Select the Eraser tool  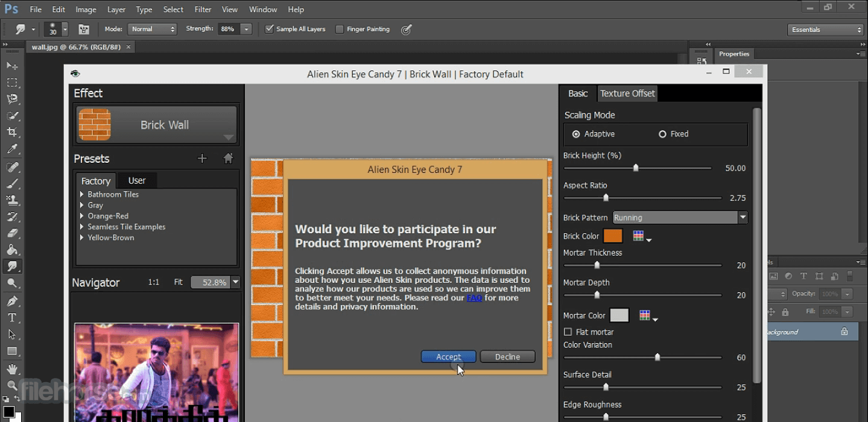pos(12,233)
